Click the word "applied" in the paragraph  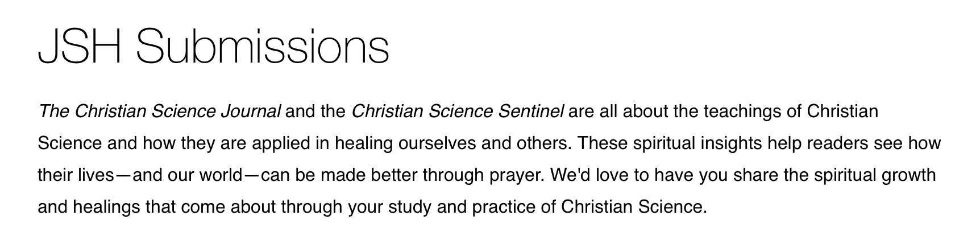(280, 143)
